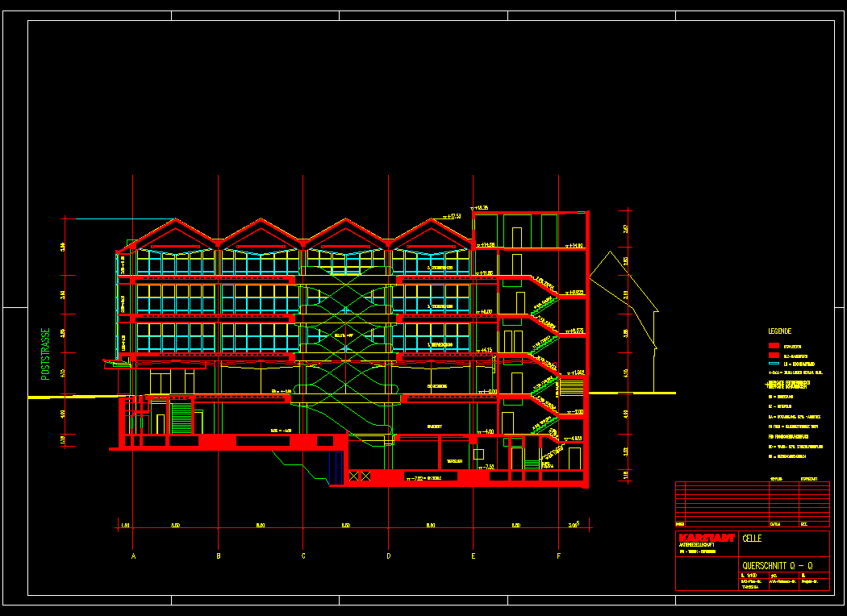Viewport: 847px width, 616px height.
Task: Click the KARSTADT logo in title block
Action: (x=707, y=538)
